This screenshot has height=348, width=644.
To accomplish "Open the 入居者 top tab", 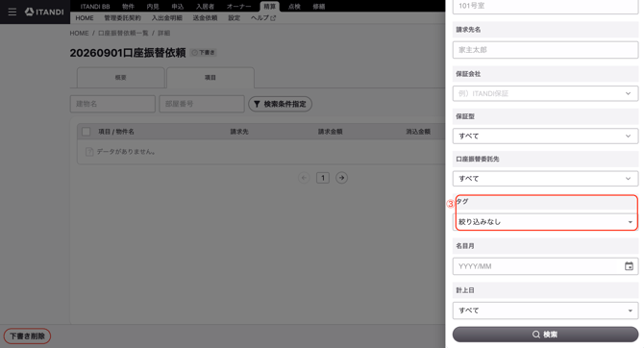I will [205, 7].
